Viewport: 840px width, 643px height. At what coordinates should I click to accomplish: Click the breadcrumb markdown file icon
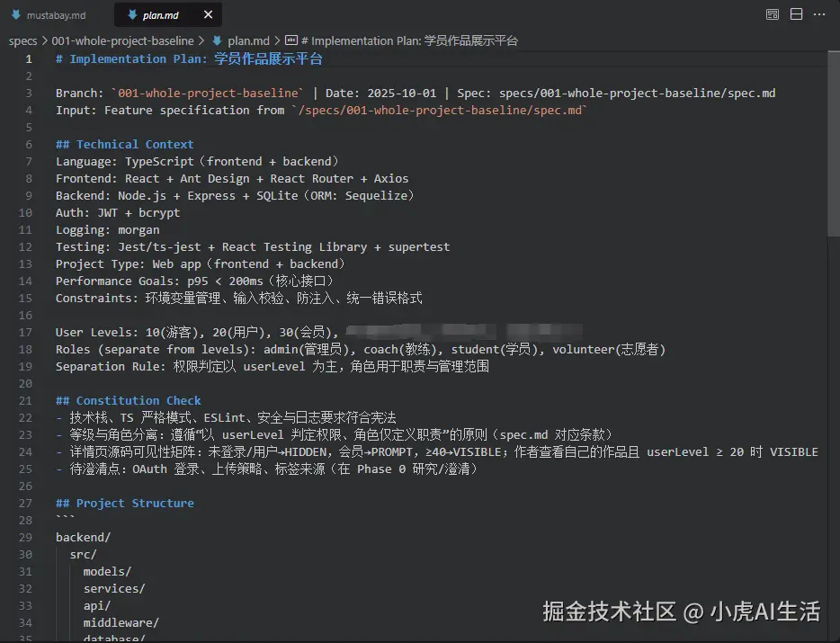[217, 40]
